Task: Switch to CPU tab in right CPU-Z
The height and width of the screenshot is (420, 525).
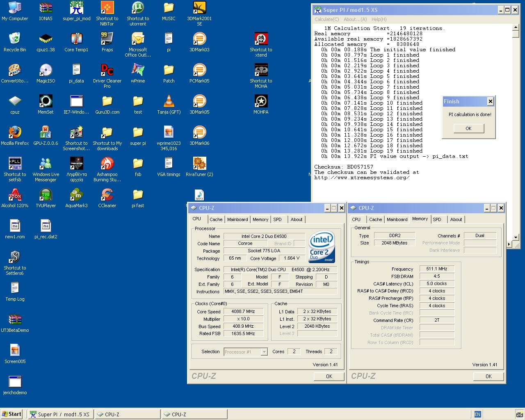Action: tap(356, 219)
